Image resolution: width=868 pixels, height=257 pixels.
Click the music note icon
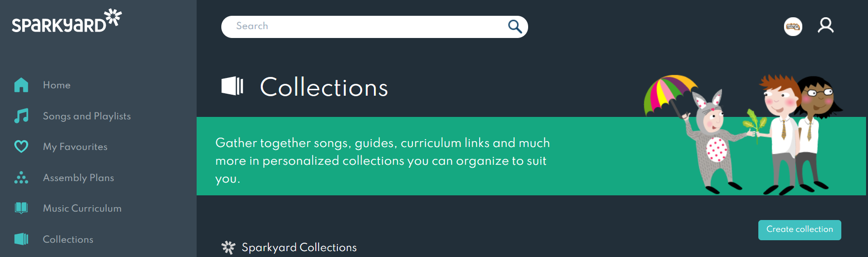pyautogui.click(x=21, y=116)
